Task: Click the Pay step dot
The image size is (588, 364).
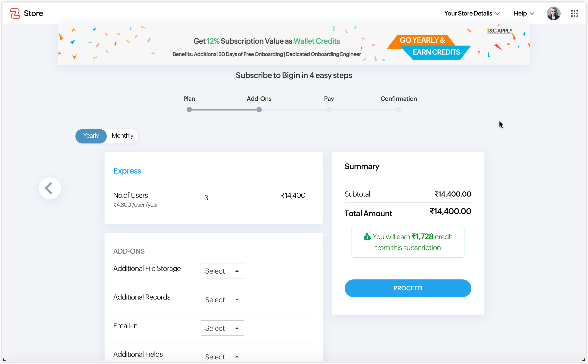Action: pos(329,110)
